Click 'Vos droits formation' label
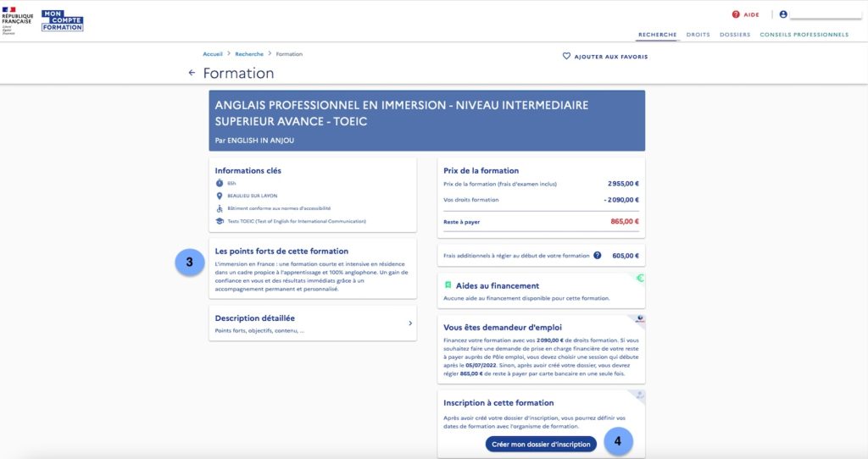868x459 pixels. tap(471, 200)
